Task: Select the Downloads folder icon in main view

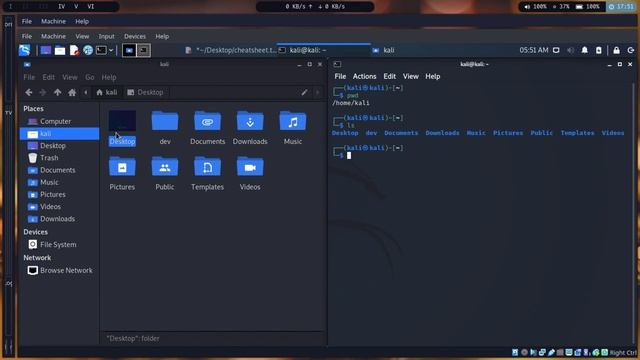Action: (x=250, y=121)
